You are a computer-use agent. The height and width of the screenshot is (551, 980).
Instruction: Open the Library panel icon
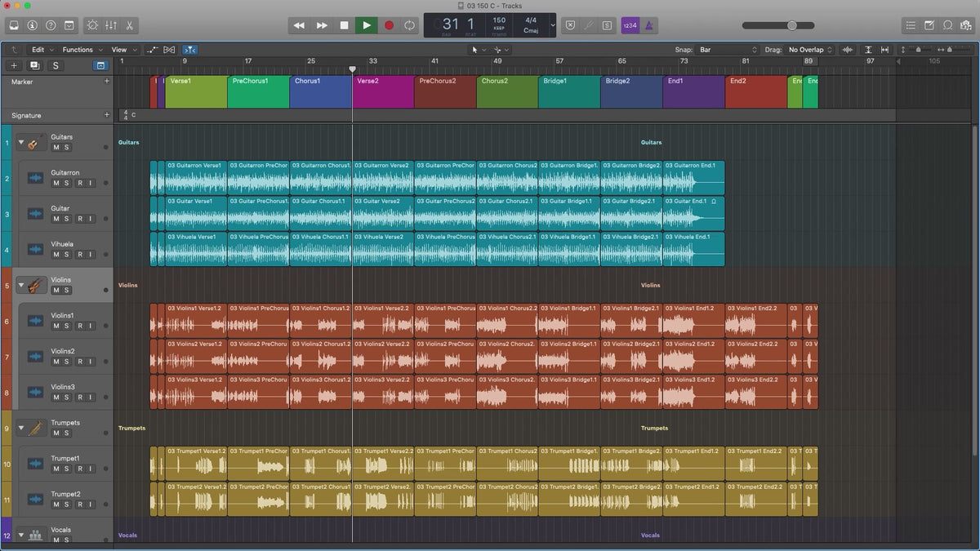15,25
